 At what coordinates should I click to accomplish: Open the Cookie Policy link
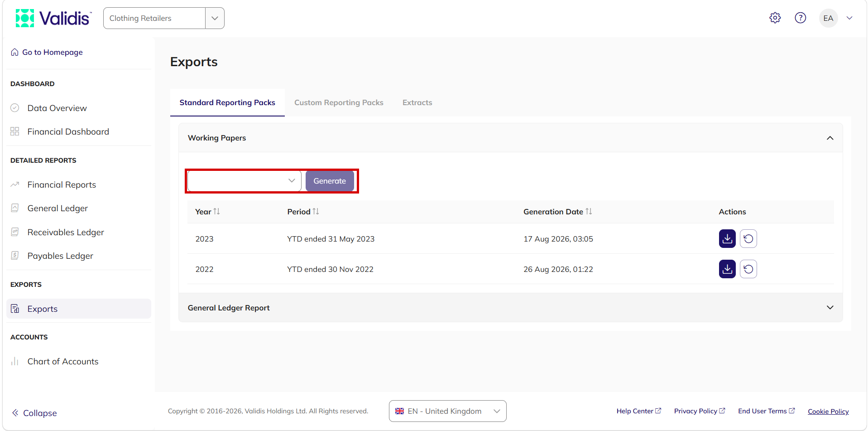pyautogui.click(x=828, y=412)
